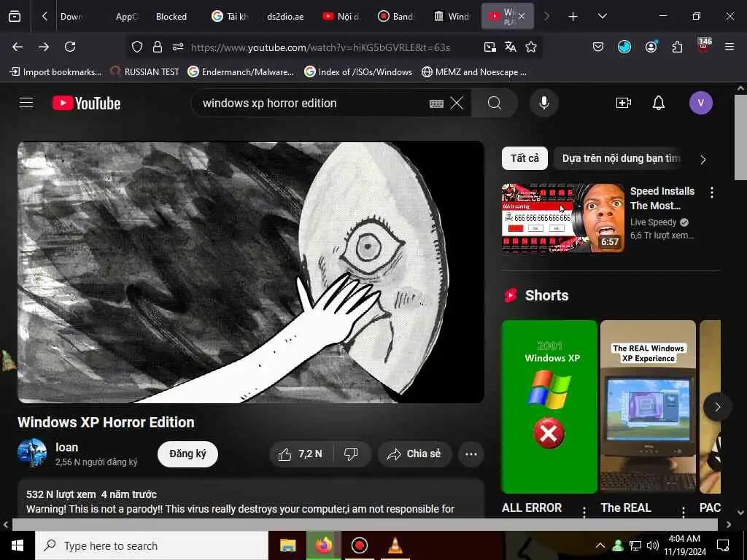Screen dimensions: 747x560
Task: Open the on-screen keyboard icon in search
Action: [x=436, y=104]
